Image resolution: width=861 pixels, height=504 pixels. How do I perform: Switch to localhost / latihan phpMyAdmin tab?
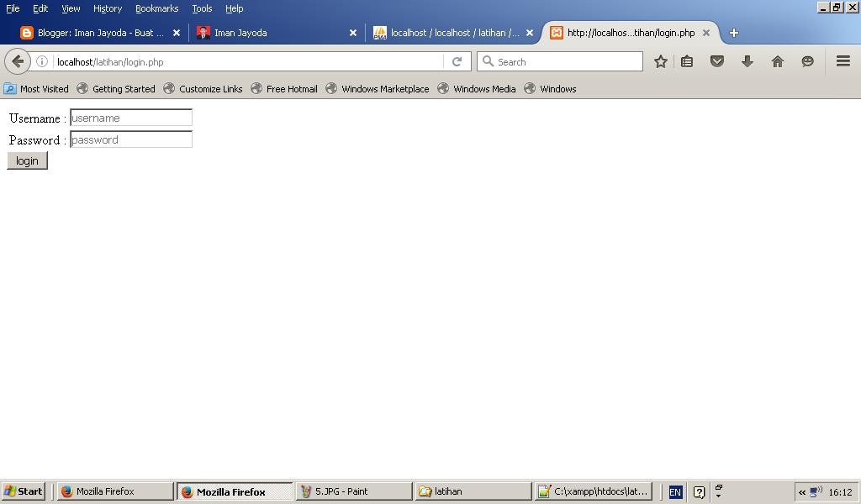click(x=453, y=33)
